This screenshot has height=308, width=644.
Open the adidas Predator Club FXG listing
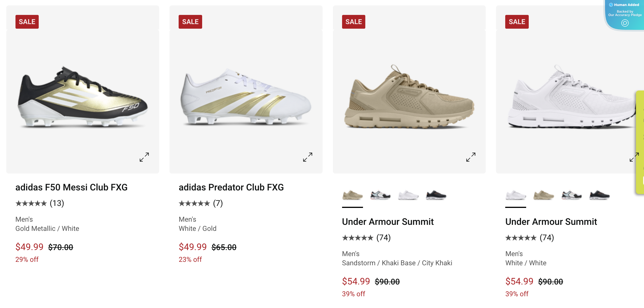231,187
